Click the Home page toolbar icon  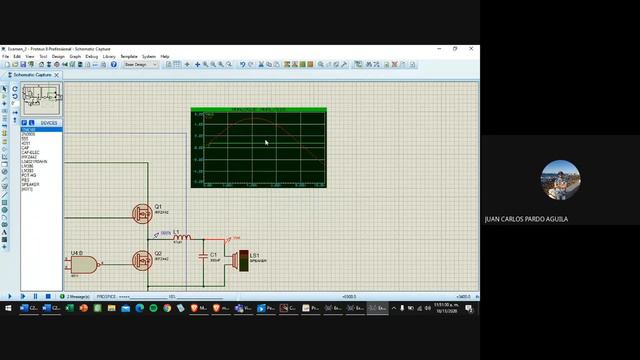click(x=41, y=64)
